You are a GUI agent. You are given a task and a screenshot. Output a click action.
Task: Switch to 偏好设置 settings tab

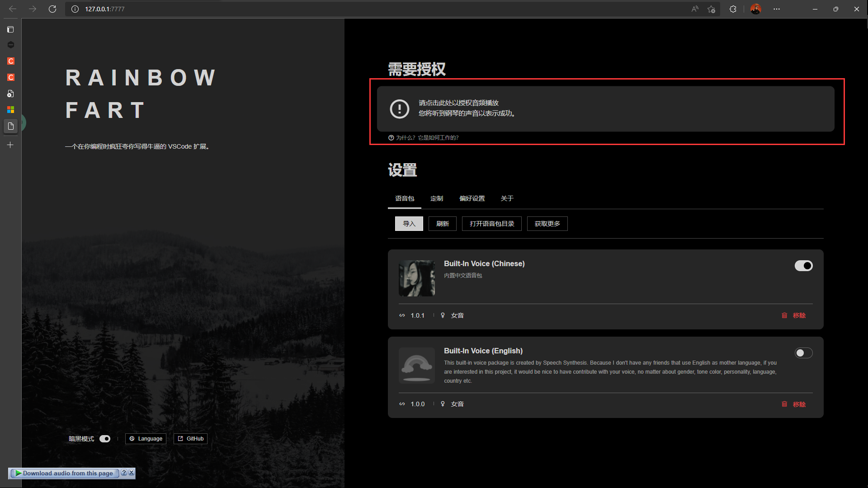pos(471,198)
